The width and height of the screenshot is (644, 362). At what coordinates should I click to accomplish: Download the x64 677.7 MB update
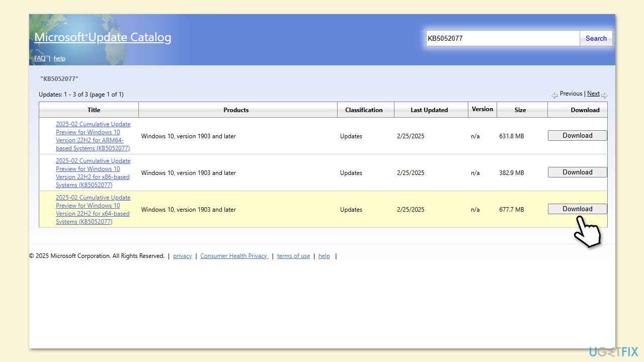tap(578, 209)
